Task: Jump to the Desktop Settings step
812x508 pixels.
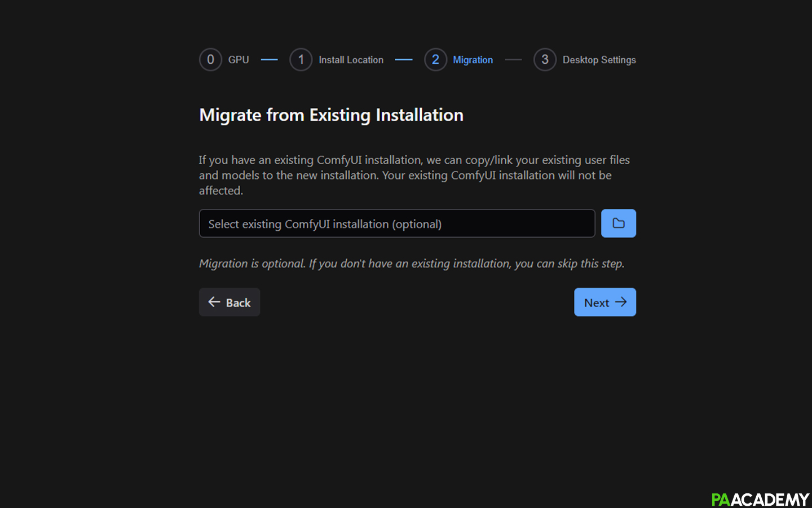Action: point(585,60)
